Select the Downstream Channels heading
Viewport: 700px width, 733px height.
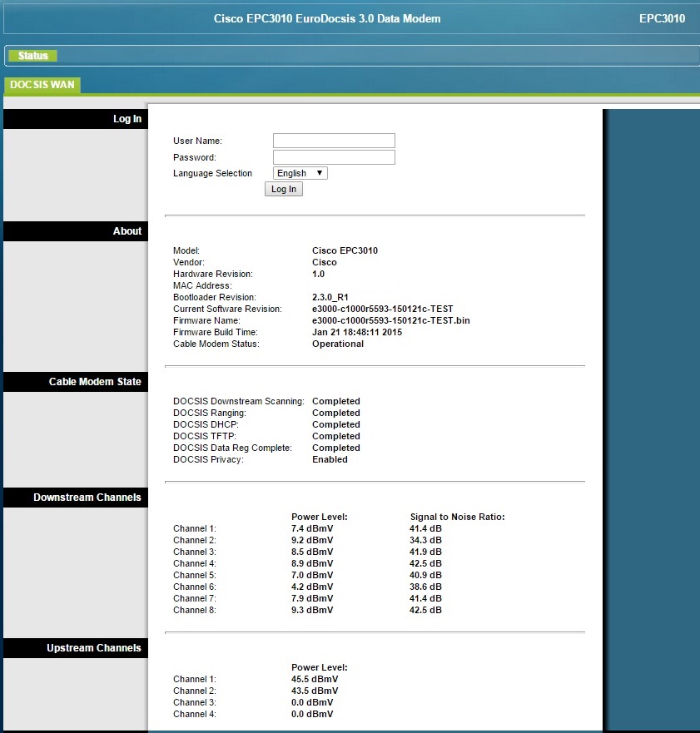click(87, 497)
